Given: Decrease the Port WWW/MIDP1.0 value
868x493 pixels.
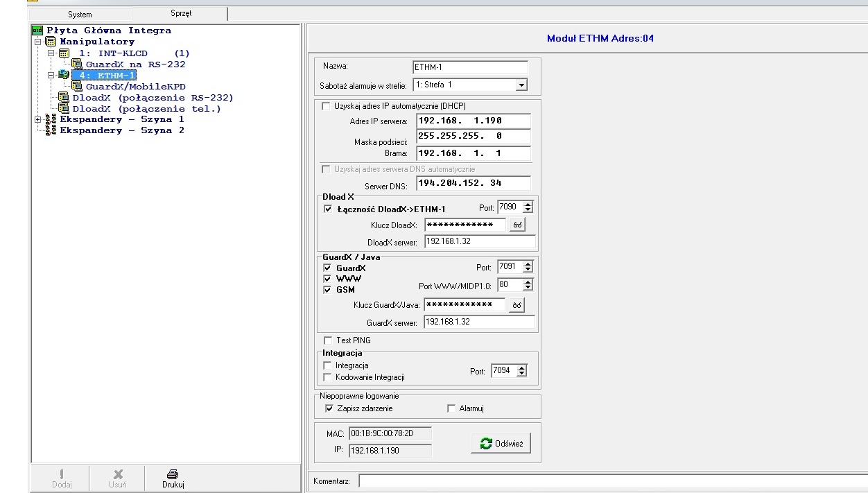Looking at the screenshot, I should point(528,287).
